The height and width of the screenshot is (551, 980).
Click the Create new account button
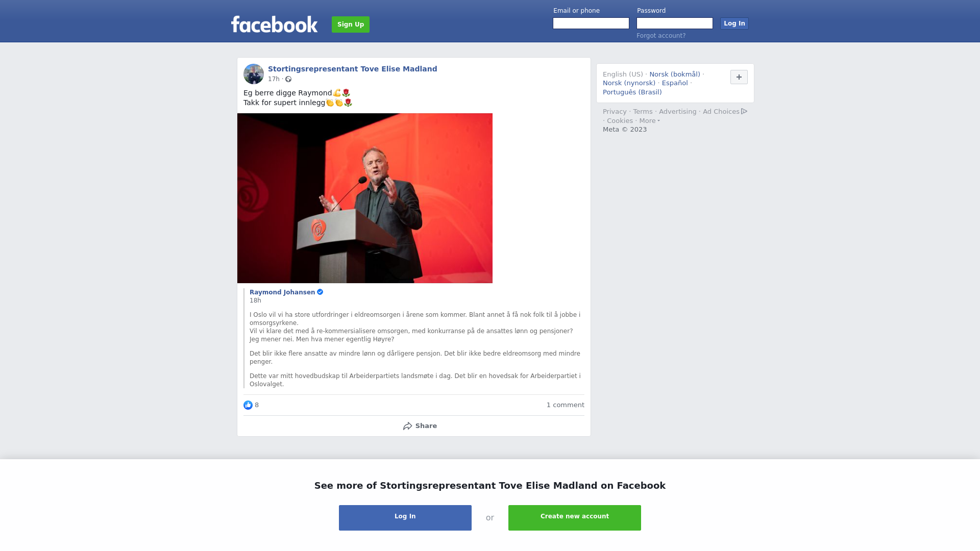click(x=575, y=518)
